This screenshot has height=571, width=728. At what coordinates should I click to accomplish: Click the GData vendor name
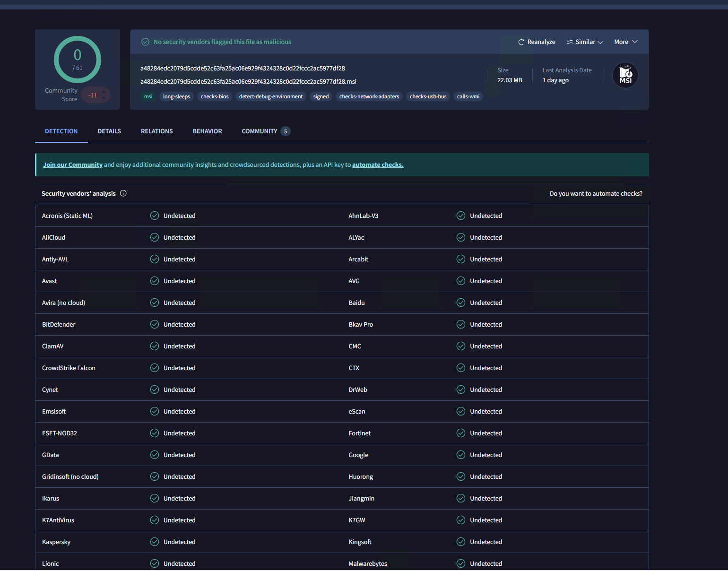[51, 455]
